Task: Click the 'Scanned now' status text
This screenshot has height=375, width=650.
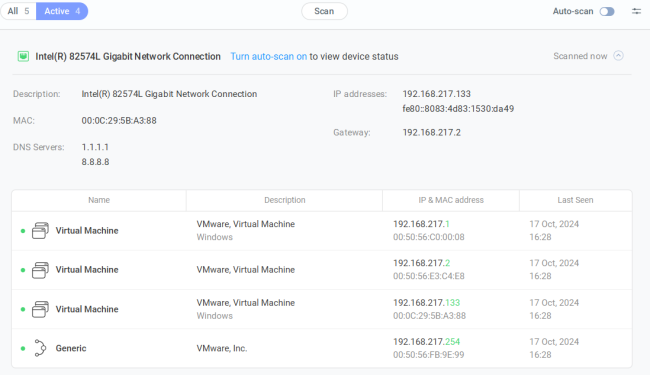Action: [x=580, y=56]
